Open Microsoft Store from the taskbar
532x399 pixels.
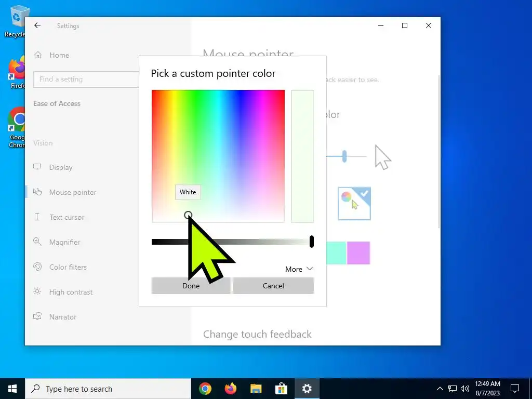pos(281,389)
